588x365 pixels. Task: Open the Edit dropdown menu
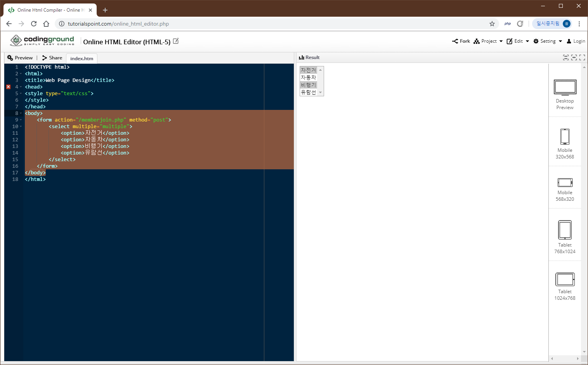pos(518,41)
